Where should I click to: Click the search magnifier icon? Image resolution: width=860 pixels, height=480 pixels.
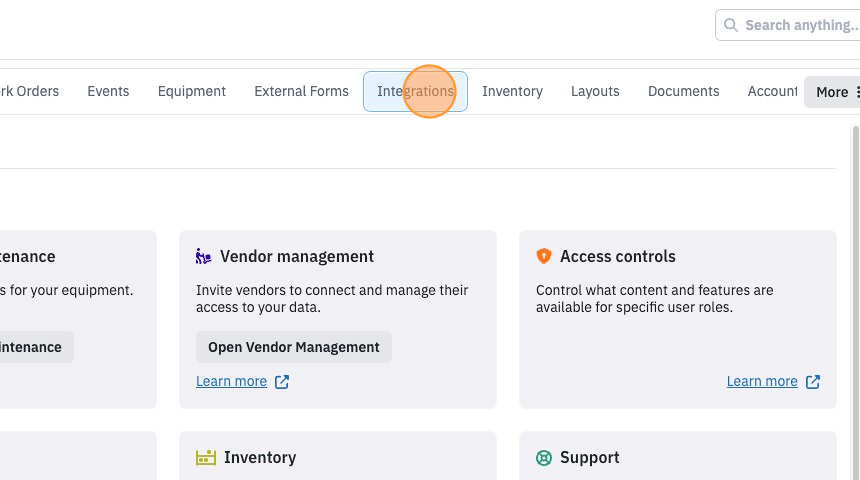coord(730,25)
